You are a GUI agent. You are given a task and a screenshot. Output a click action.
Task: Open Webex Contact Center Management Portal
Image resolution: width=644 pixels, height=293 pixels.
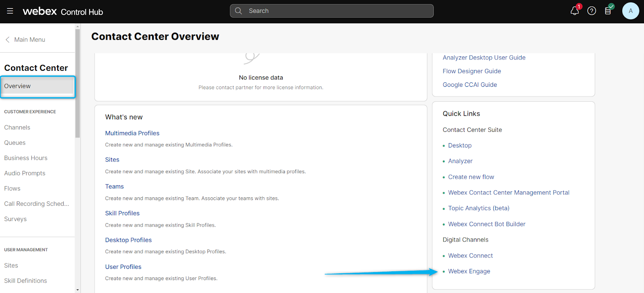(x=509, y=193)
